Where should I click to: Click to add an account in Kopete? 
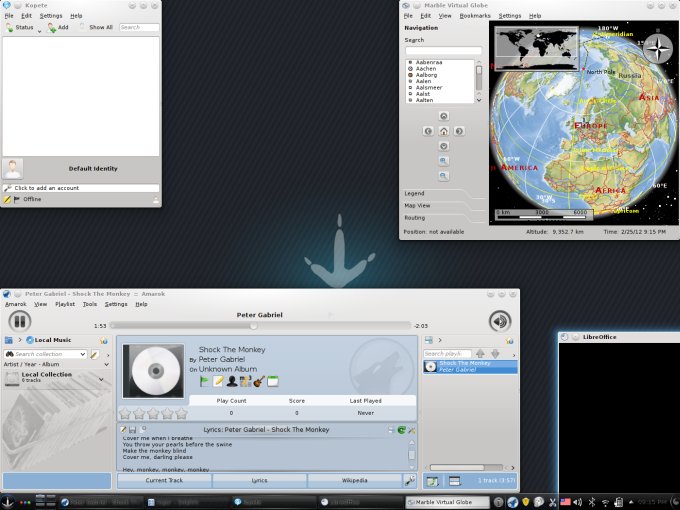tap(80, 188)
